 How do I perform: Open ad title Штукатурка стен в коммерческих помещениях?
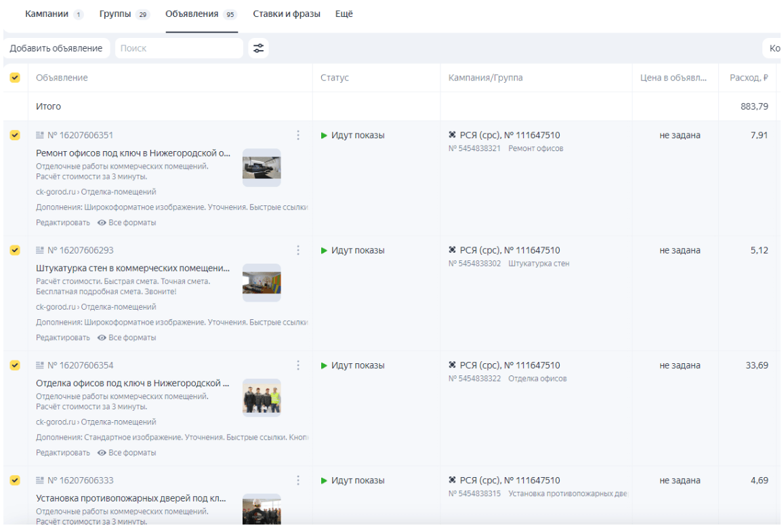click(133, 268)
